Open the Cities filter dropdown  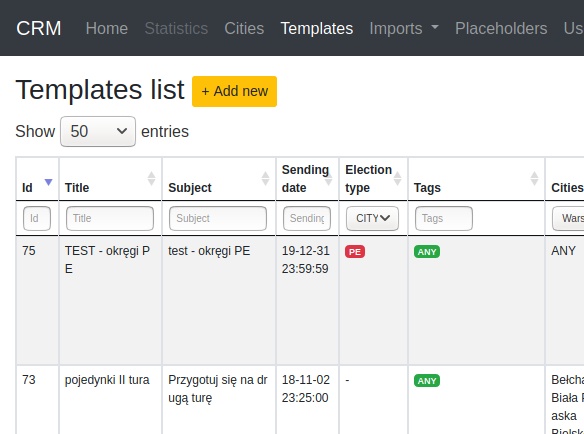[x=568, y=218]
